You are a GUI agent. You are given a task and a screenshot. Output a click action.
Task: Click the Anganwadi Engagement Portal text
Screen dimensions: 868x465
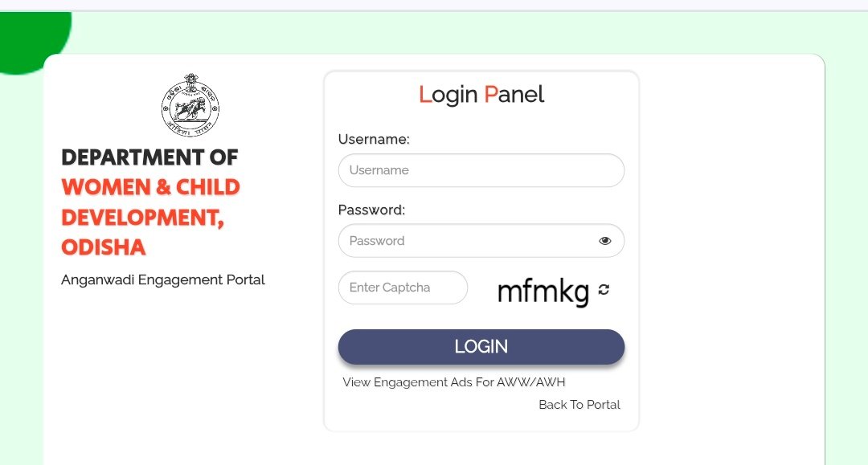[163, 280]
